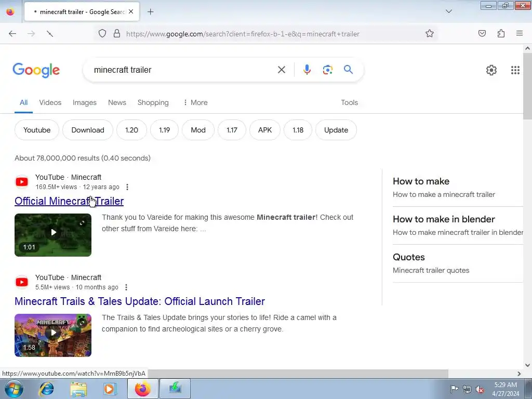Apply the Download filter chip
Viewport: 532px width, 399px height.
88,130
